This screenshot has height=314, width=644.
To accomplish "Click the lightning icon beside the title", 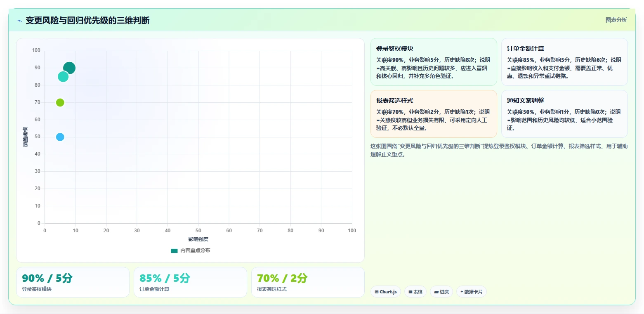I will click(19, 21).
